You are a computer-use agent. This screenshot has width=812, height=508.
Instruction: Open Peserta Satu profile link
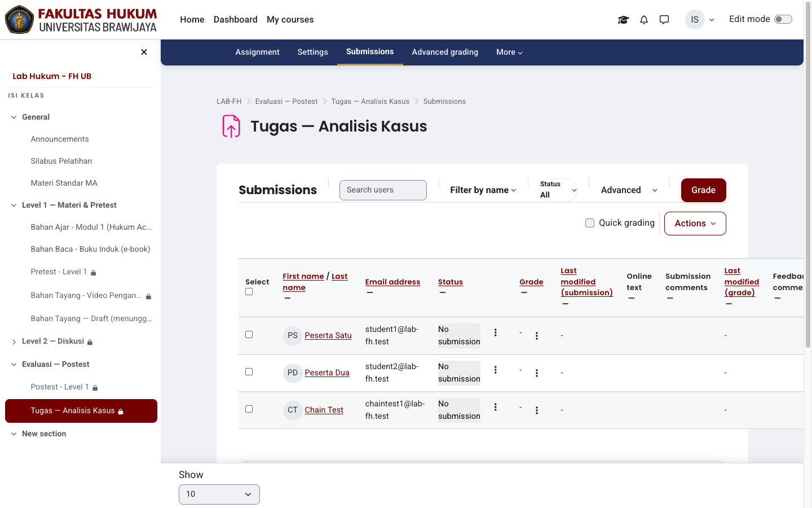click(328, 335)
